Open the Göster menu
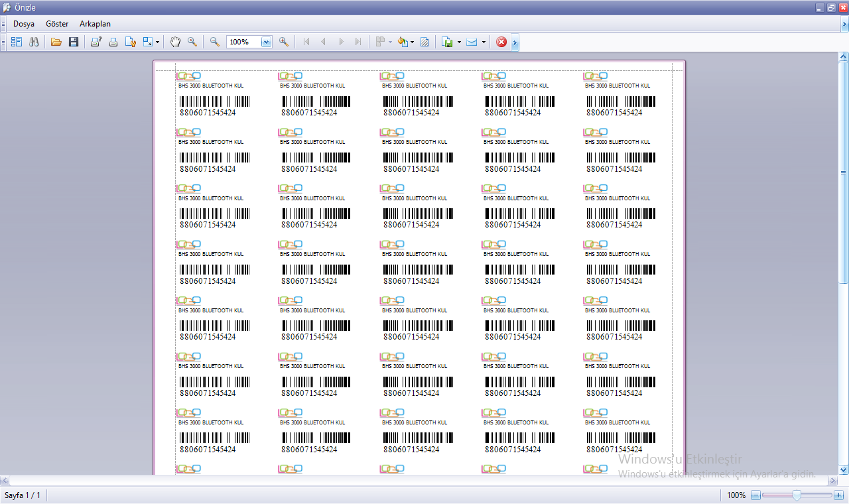The height and width of the screenshot is (504, 849). point(57,24)
